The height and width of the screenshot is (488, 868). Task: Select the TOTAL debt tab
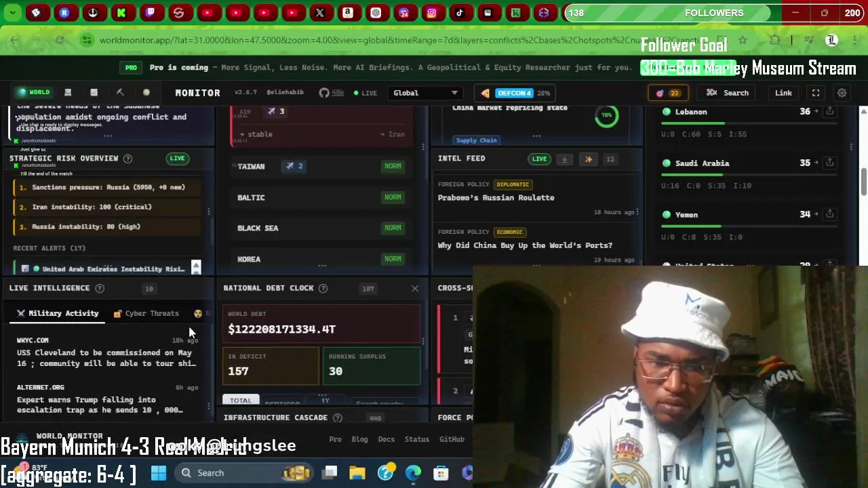tap(240, 400)
